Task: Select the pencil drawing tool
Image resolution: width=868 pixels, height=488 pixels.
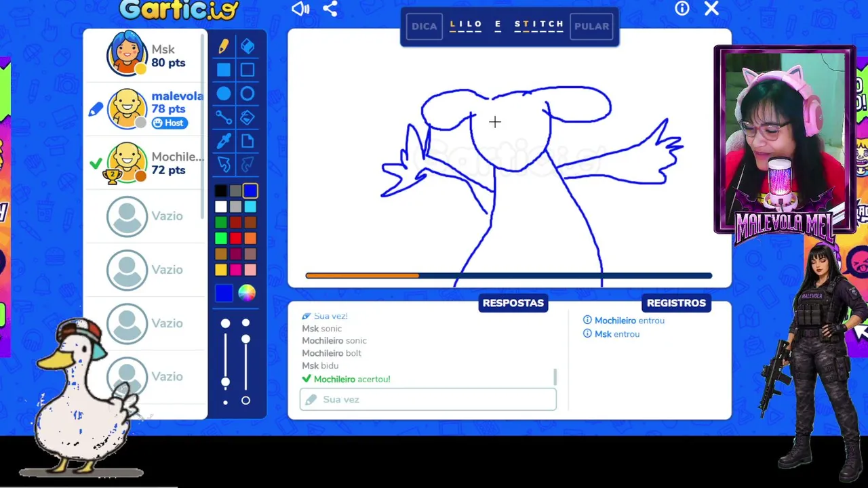Action: [x=224, y=46]
